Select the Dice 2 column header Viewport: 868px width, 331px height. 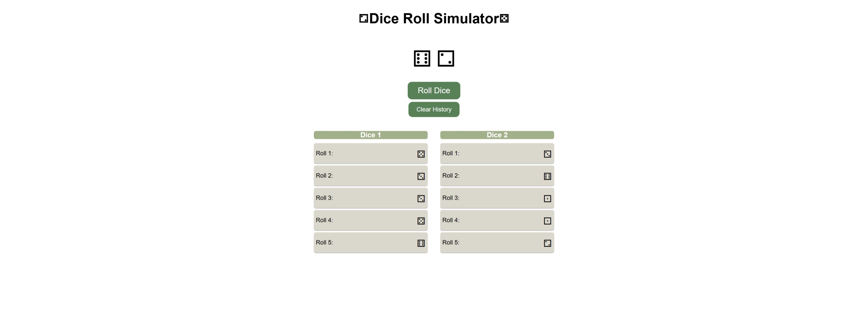coord(497,135)
